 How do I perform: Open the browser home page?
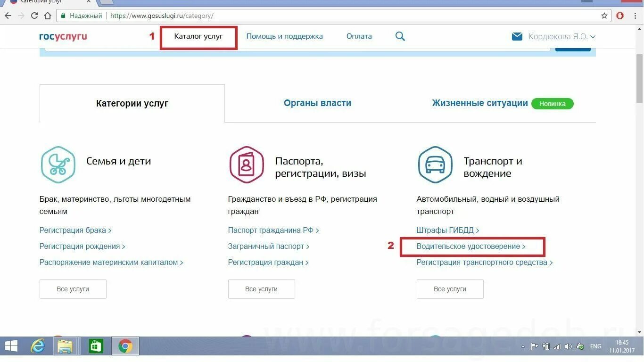pos(48,16)
